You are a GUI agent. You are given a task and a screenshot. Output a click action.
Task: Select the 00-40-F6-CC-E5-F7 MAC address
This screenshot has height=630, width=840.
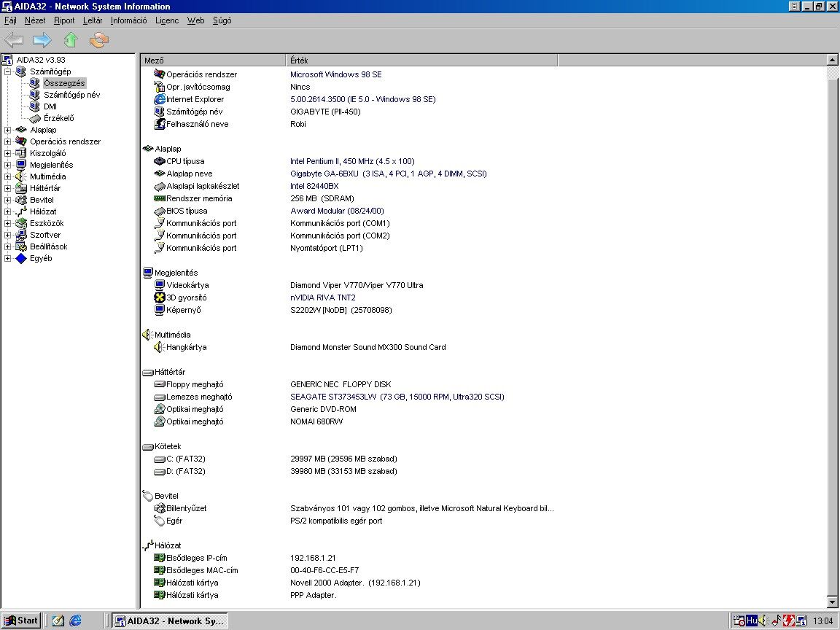(x=324, y=570)
